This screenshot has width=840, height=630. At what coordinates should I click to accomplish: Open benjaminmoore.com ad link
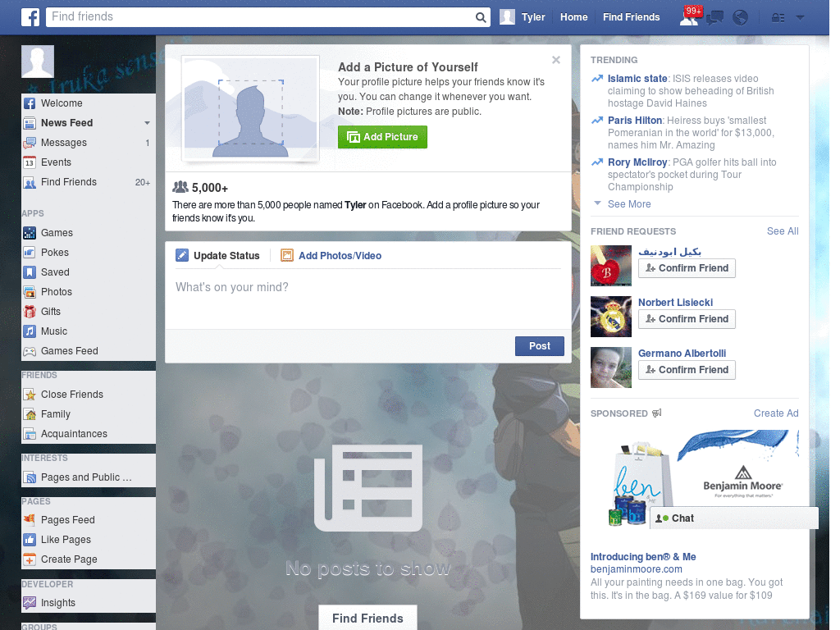coord(636,569)
